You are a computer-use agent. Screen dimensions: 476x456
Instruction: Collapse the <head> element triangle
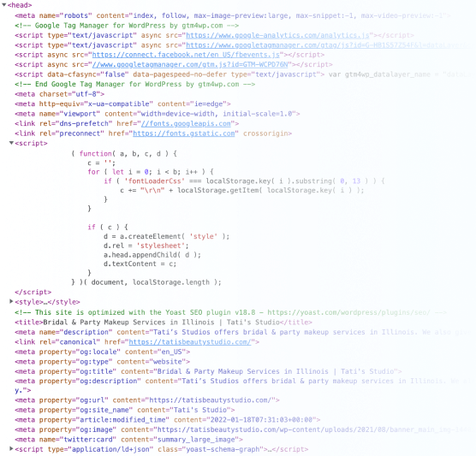(x=4, y=5)
